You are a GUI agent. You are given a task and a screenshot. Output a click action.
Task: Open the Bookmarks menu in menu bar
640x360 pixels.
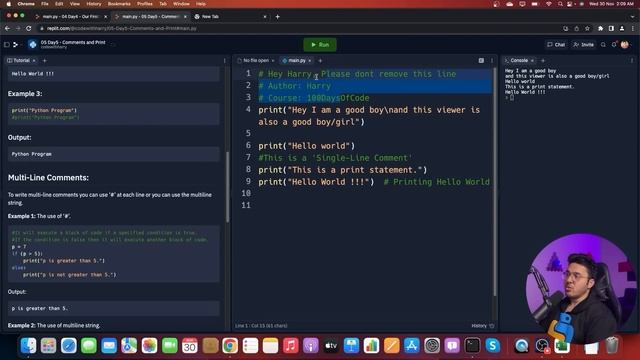[119, 4]
